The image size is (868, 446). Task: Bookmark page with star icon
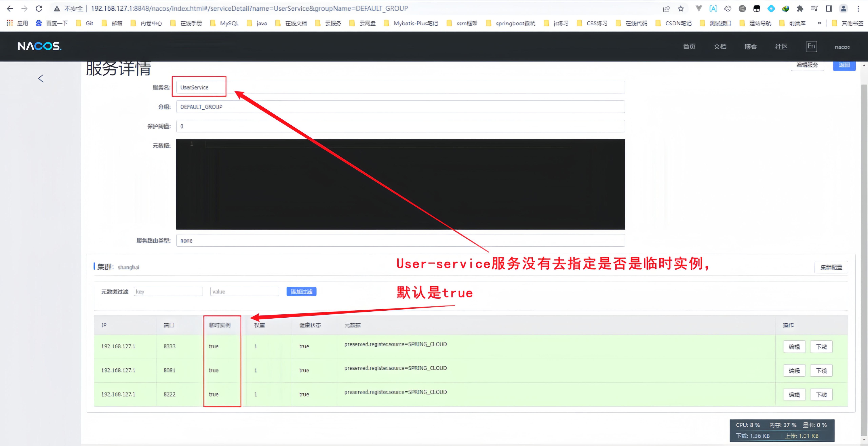(681, 8)
